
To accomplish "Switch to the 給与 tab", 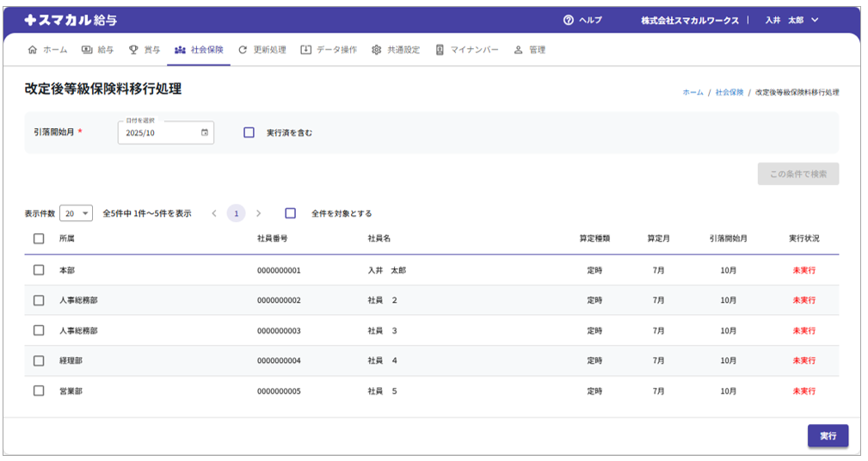I will coord(97,50).
